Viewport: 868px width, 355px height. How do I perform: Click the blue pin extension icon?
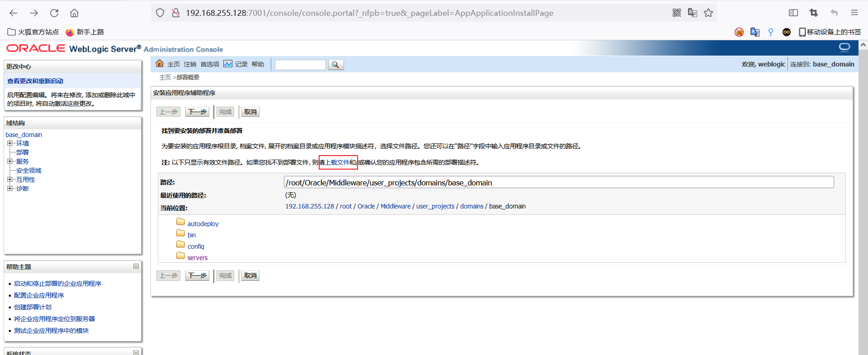point(771,32)
